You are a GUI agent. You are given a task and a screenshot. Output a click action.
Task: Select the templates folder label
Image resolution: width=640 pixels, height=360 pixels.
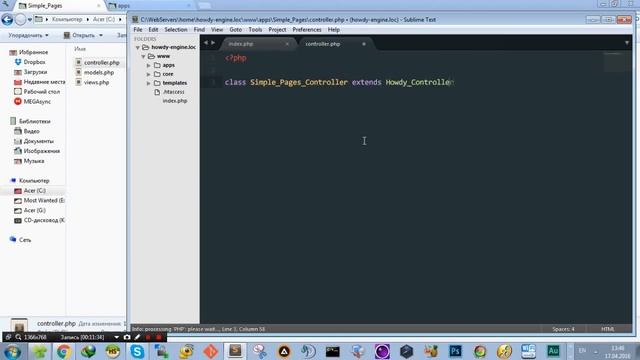tap(175, 83)
